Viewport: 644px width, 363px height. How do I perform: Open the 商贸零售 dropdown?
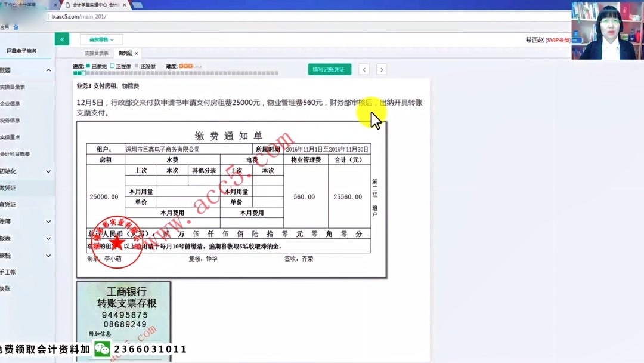100,39
